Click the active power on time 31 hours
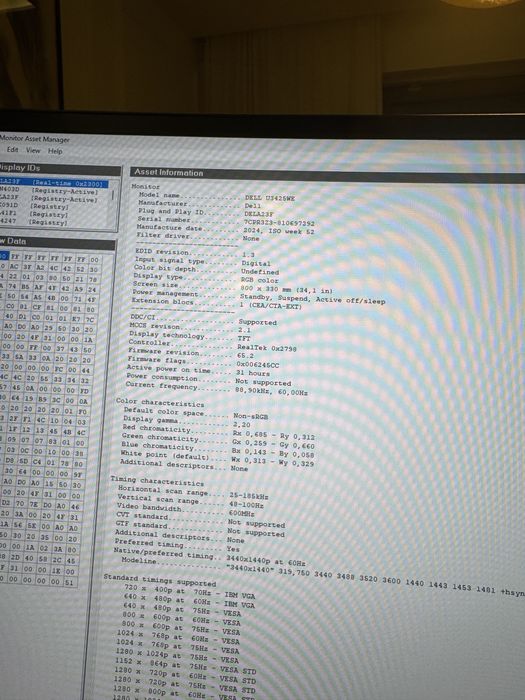525x700 pixels. pos(253,373)
